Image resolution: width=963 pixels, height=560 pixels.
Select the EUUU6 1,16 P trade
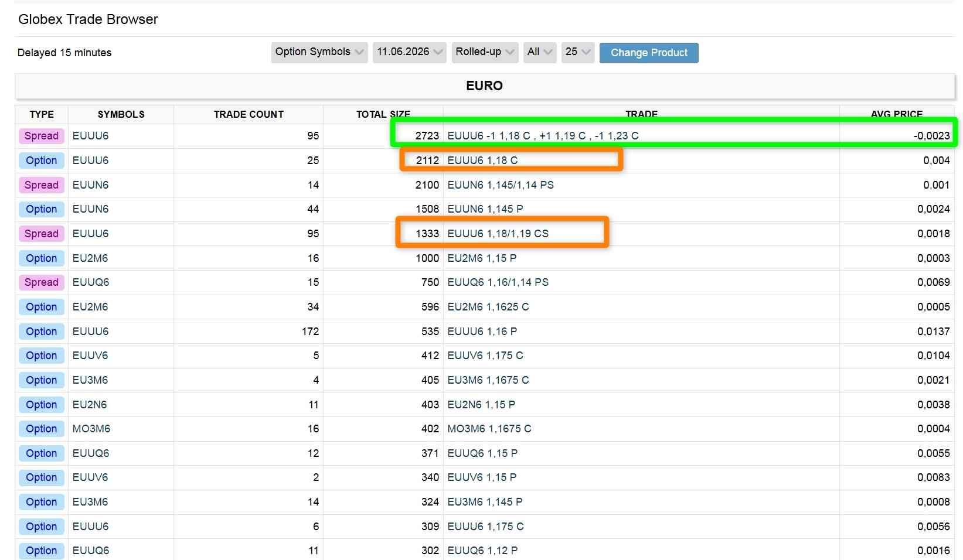pyautogui.click(x=482, y=332)
